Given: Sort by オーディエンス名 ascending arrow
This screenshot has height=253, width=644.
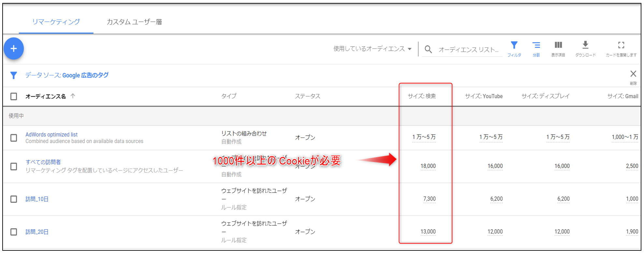Looking at the screenshot, I should click(73, 96).
